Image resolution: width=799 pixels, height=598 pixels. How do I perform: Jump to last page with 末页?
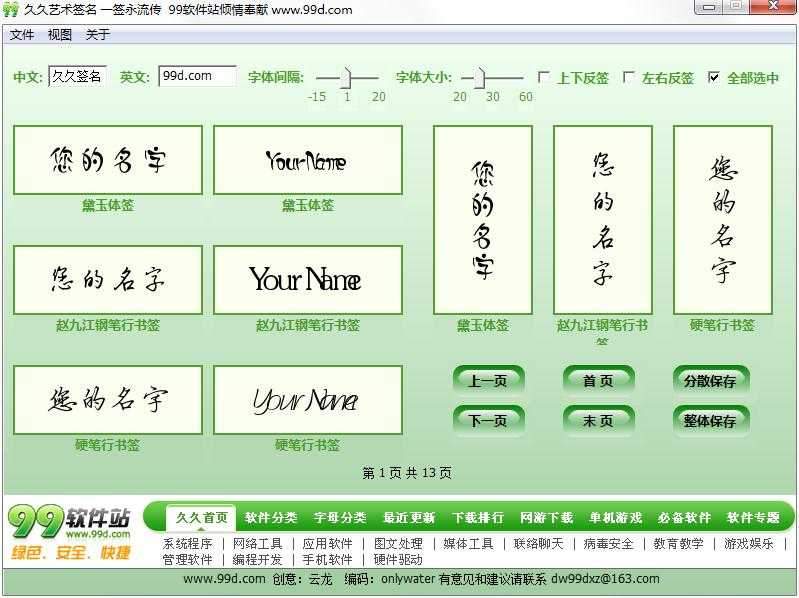pos(598,421)
